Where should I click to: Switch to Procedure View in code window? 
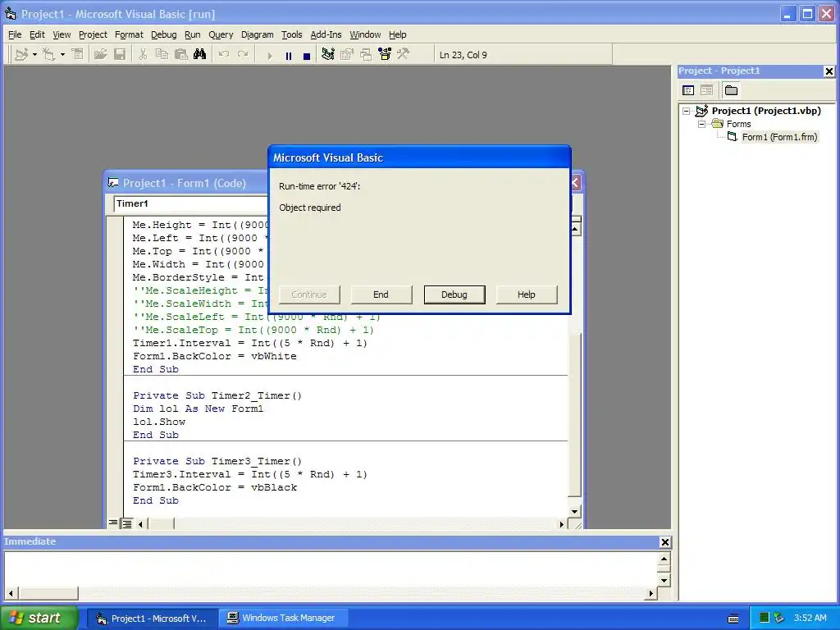coord(113,523)
